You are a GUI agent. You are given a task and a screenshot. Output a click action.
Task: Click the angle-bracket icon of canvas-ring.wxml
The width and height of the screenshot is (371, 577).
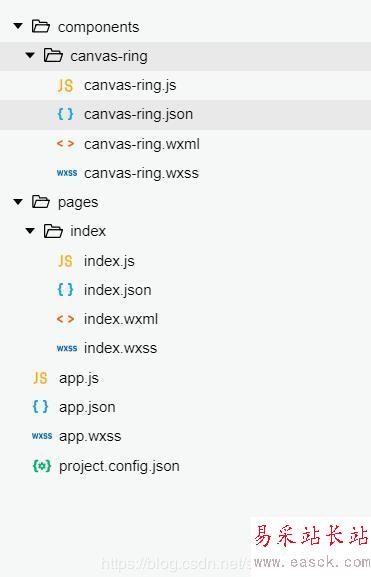click(66, 144)
